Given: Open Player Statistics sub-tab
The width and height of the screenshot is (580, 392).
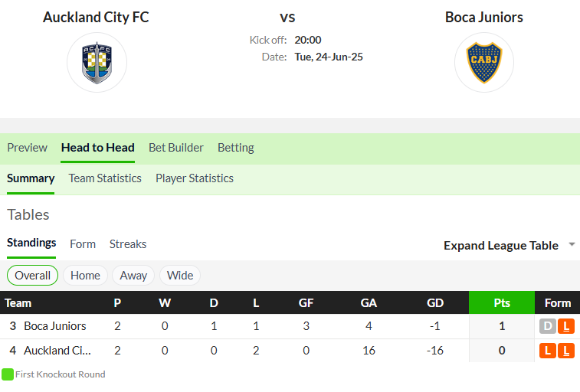Looking at the screenshot, I should [x=195, y=178].
